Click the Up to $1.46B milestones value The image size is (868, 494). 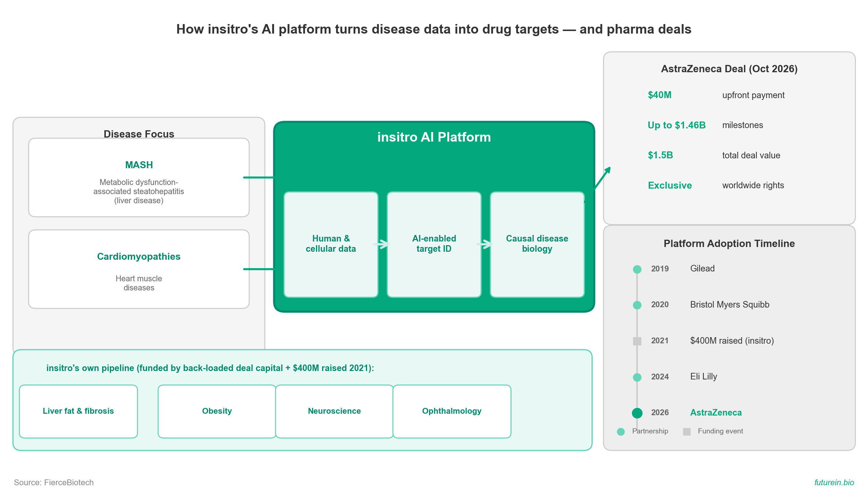(677, 125)
